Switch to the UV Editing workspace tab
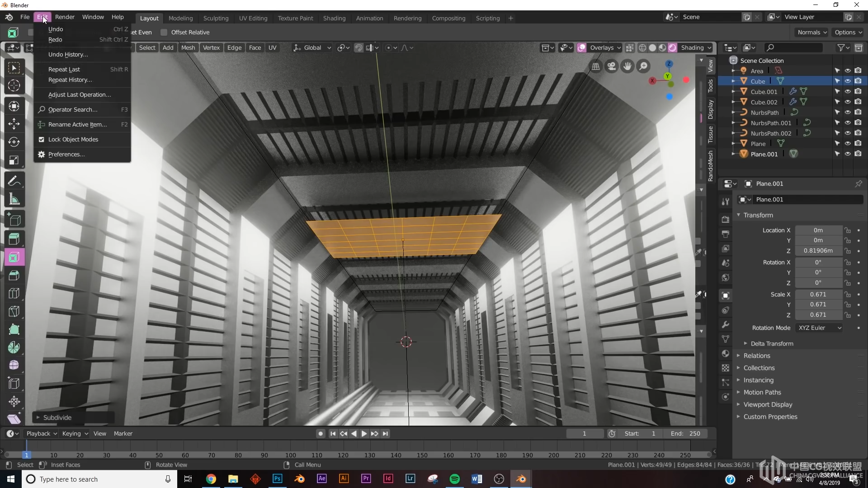868x488 pixels. tap(253, 18)
